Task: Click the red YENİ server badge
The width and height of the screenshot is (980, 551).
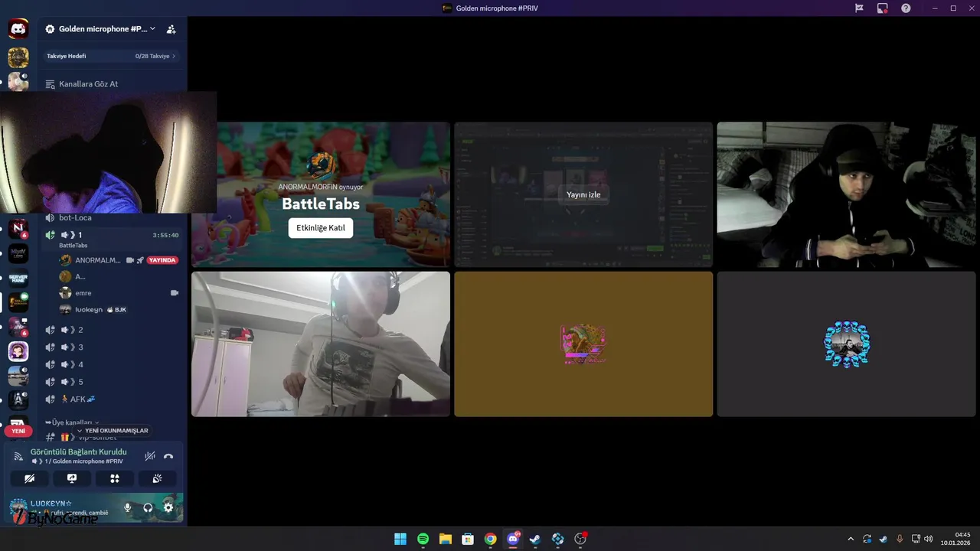Action: 18,431
